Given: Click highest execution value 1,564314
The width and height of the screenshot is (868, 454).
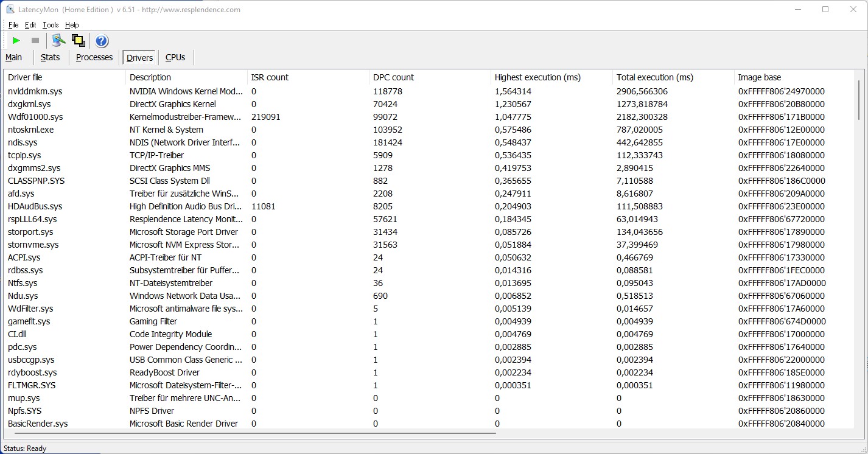Looking at the screenshot, I should [x=513, y=91].
